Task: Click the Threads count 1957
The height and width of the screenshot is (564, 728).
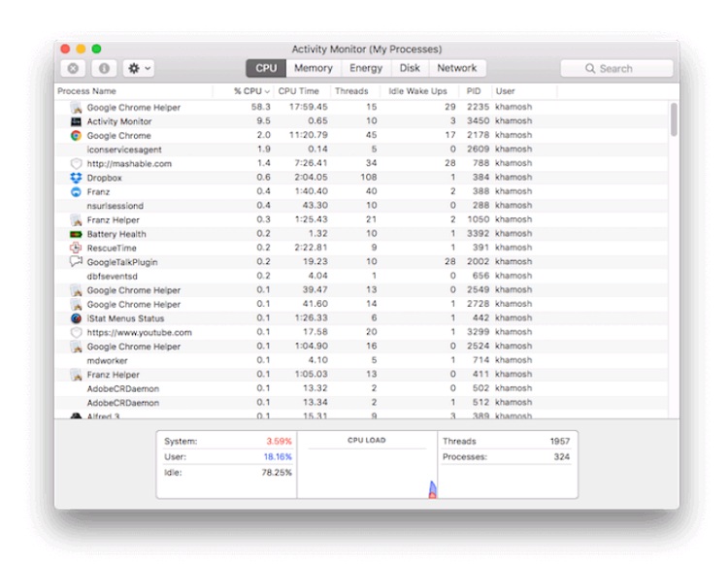Action: point(559,441)
